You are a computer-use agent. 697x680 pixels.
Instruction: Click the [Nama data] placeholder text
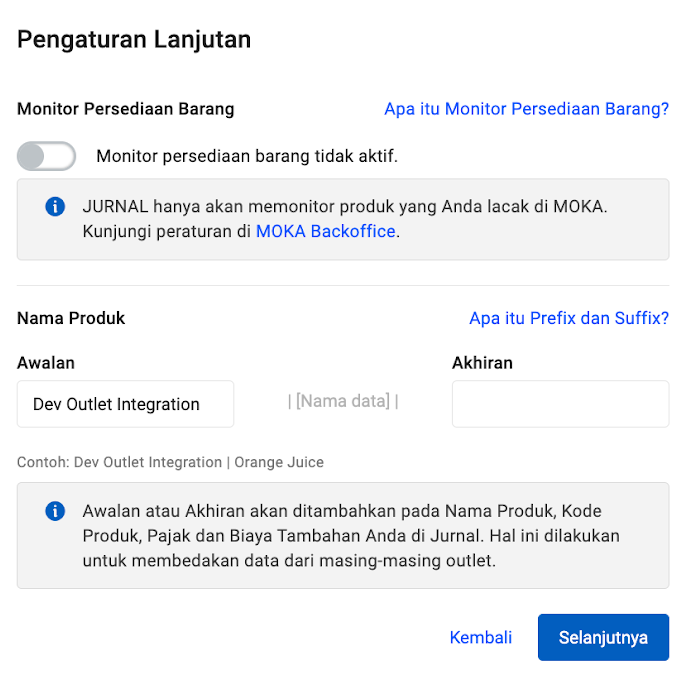tap(343, 401)
